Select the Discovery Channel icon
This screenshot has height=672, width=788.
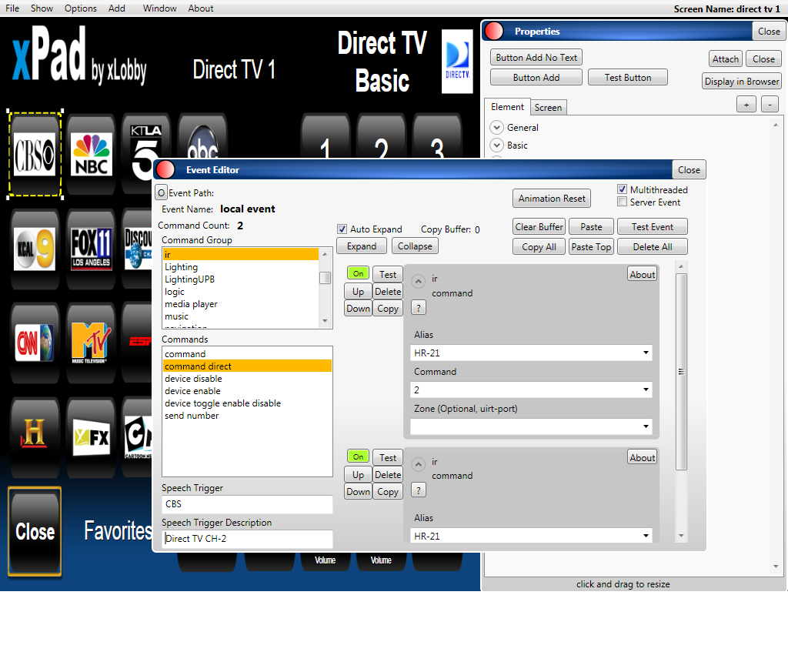pos(139,249)
